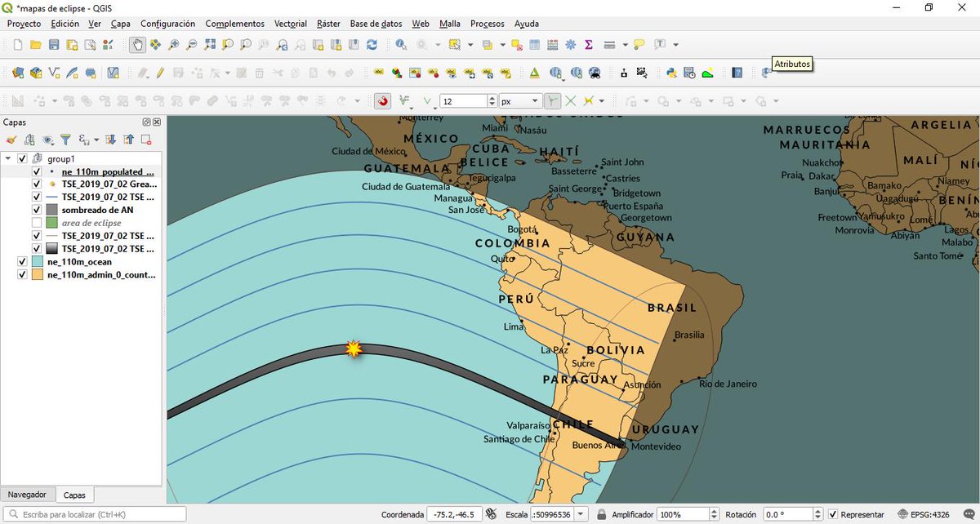Toggle group1 visibility checkbox
The width and height of the screenshot is (980, 524).
click(22, 158)
